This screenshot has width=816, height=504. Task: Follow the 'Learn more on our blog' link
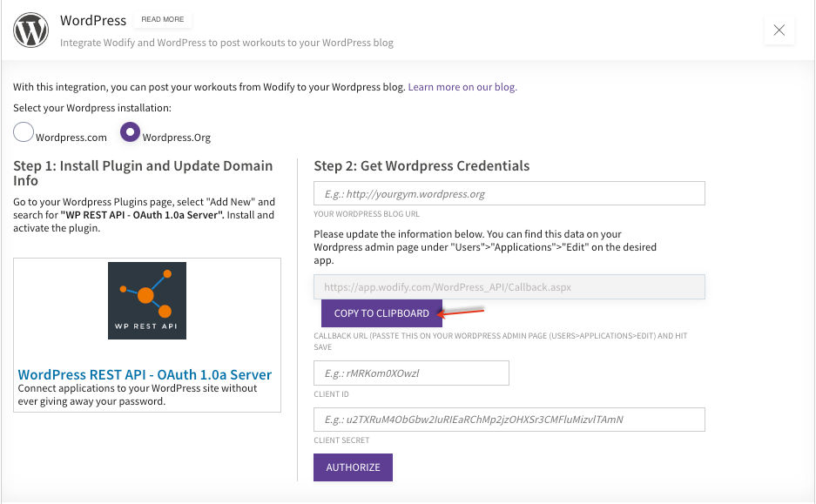coord(462,87)
